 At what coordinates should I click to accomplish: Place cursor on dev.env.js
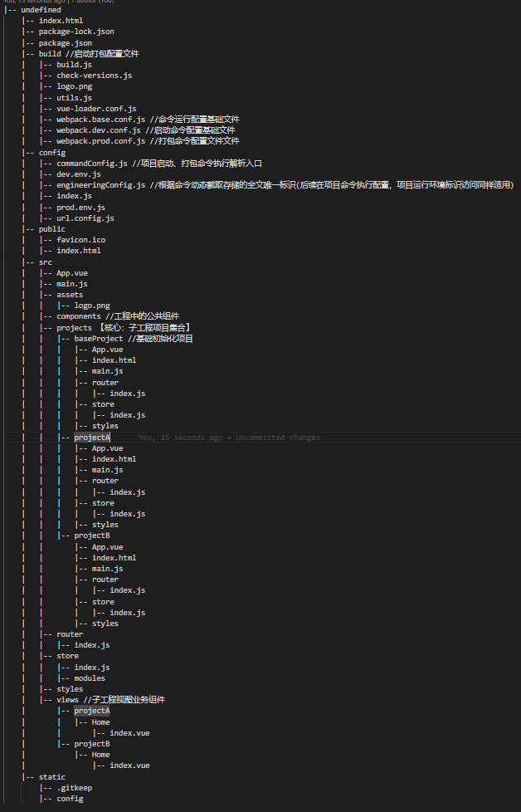(79, 174)
